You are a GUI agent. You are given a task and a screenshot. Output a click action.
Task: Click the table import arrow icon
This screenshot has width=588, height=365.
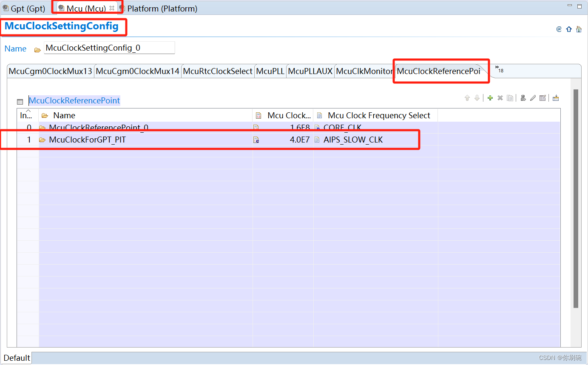pos(556,98)
